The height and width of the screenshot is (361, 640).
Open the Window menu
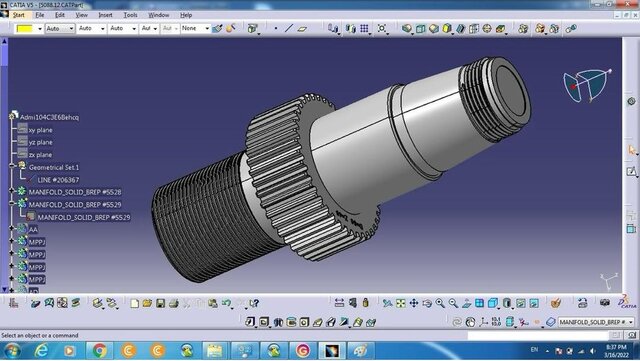[x=159, y=15]
